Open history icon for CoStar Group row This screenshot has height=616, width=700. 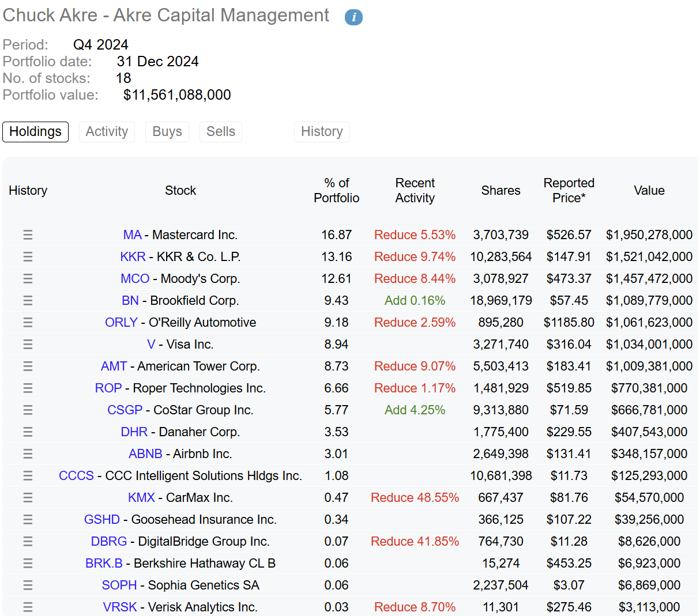pos(28,410)
